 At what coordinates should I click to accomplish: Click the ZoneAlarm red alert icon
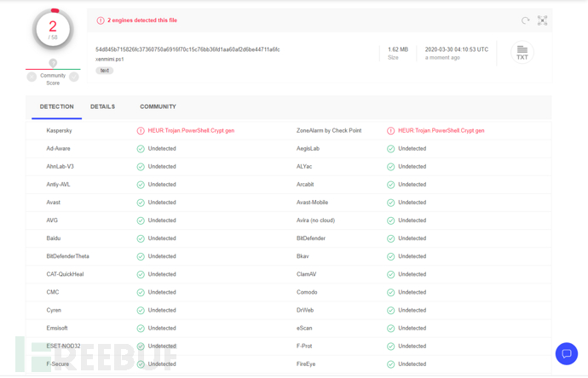pyautogui.click(x=390, y=131)
